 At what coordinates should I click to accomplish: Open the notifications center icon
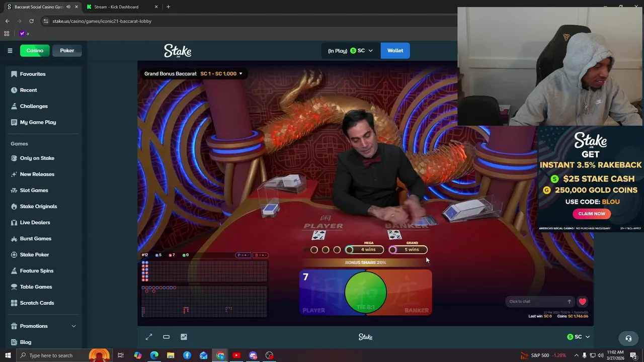point(633,355)
